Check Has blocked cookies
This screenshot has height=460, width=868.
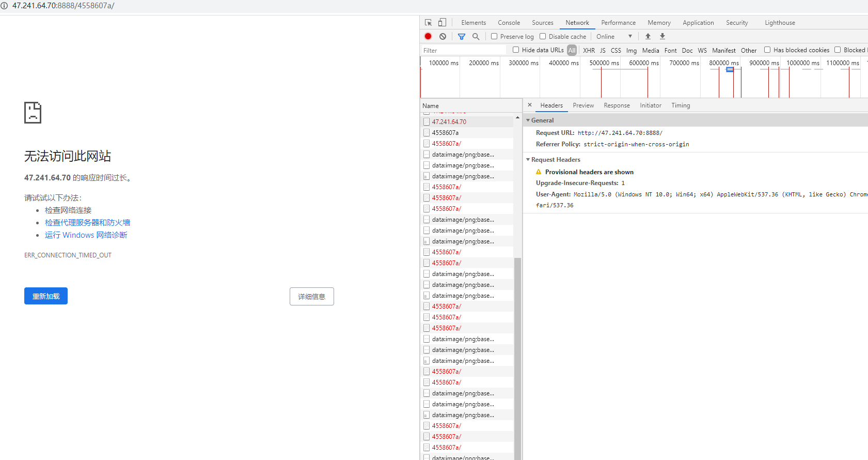(767, 50)
